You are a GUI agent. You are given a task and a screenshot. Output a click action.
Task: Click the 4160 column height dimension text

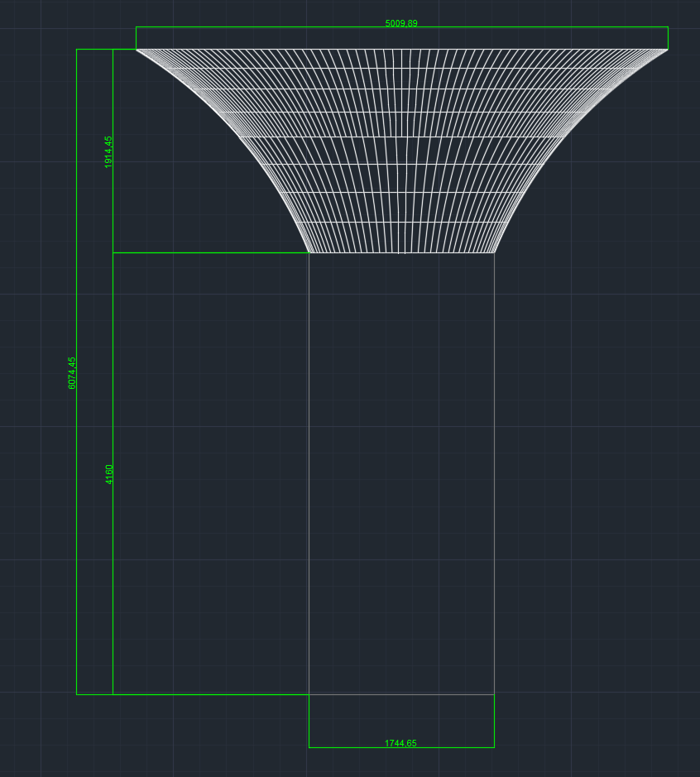click(109, 474)
